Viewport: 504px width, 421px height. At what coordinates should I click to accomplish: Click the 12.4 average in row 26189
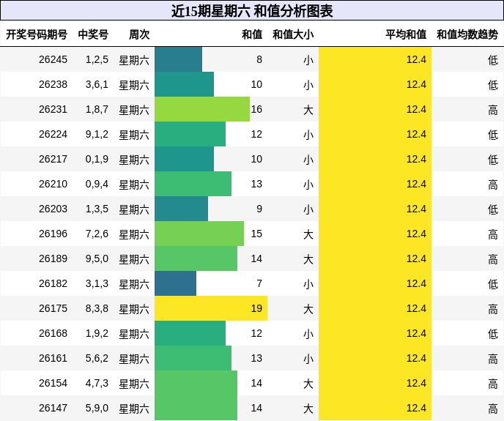(x=416, y=258)
